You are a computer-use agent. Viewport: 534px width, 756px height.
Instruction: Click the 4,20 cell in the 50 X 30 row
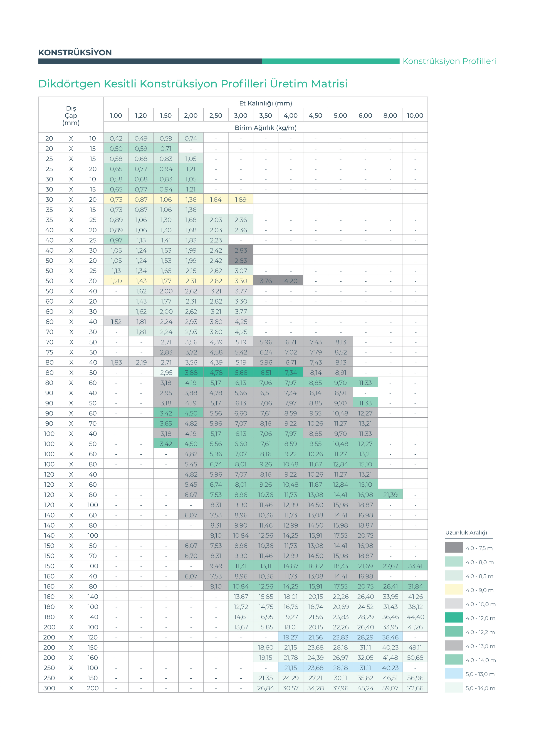(291, 281)
